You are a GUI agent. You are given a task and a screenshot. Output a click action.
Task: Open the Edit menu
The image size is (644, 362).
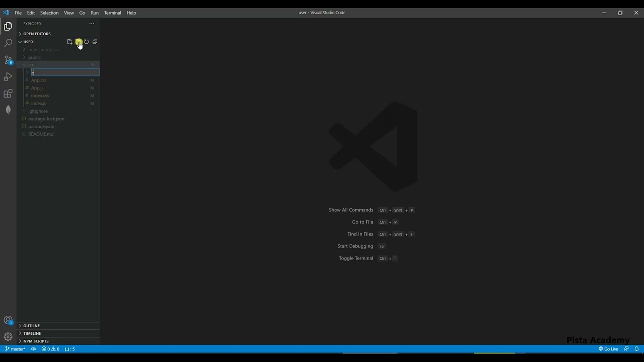coord(31,13)
